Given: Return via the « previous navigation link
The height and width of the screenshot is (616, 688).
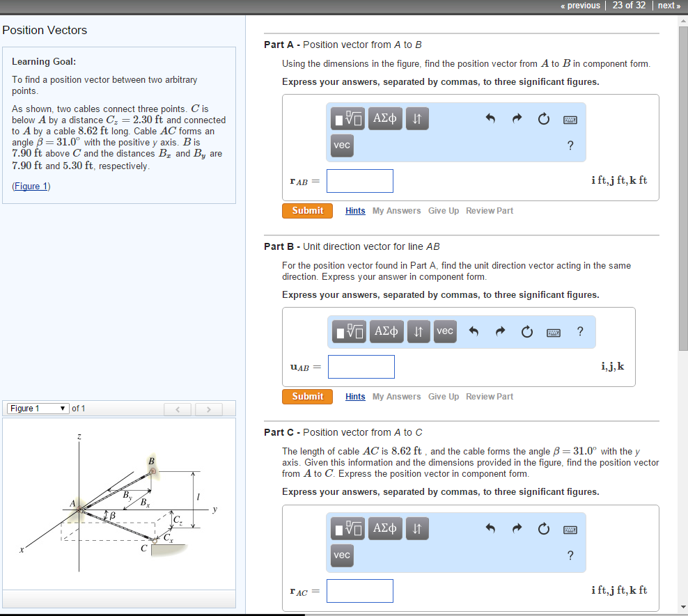Looking at the screenshot, I should click(x=580, y=6).
